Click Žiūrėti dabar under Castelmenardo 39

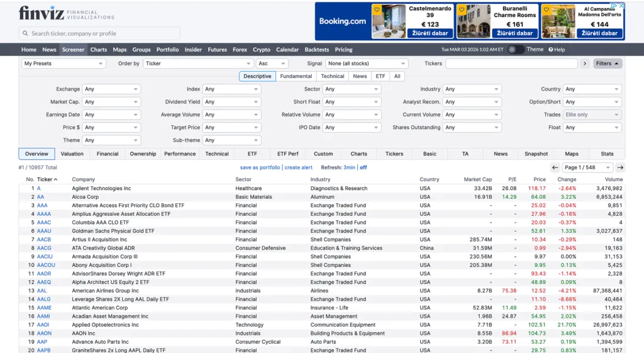pos(430,33)
